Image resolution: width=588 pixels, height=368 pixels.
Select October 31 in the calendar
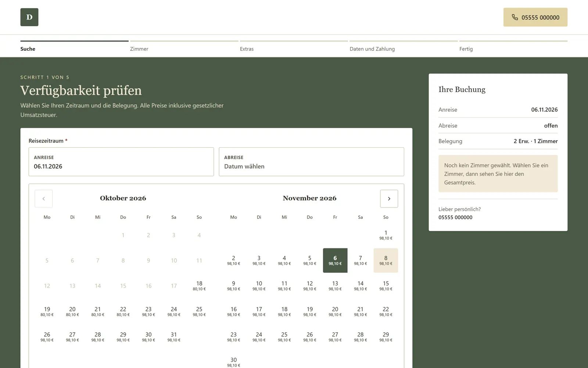click(x=174, y=337)
